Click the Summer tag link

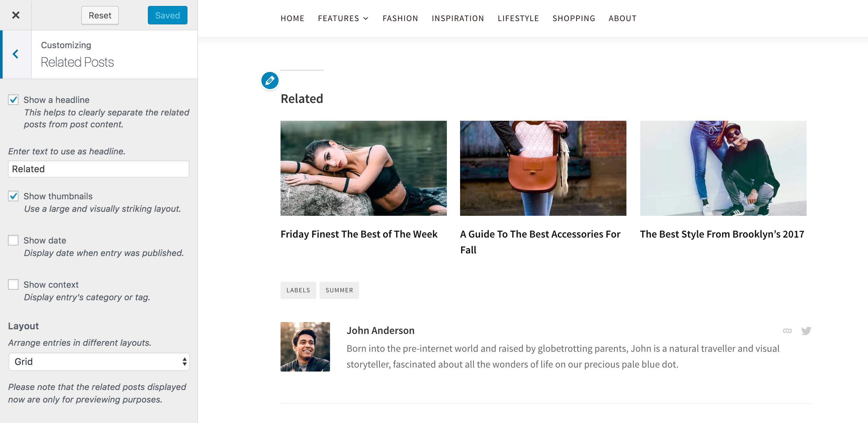[339, 290]
